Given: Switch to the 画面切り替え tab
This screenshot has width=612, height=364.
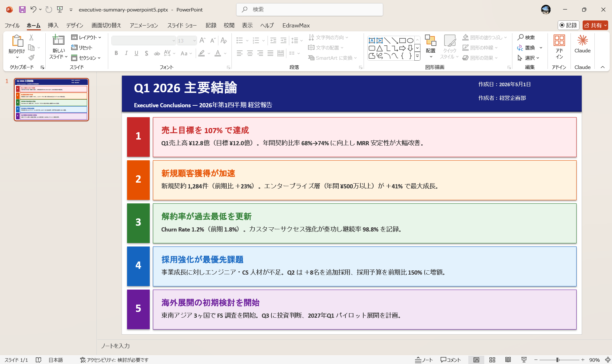Looking at the screenshot, I should point(106,25).
